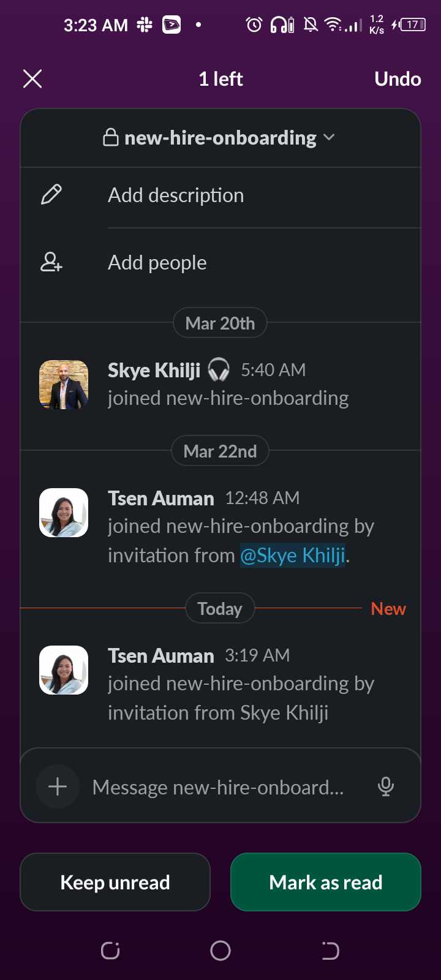441x980 pixels.
Task: Tap the Mar 22nd date pill
Action: point(220,451)
